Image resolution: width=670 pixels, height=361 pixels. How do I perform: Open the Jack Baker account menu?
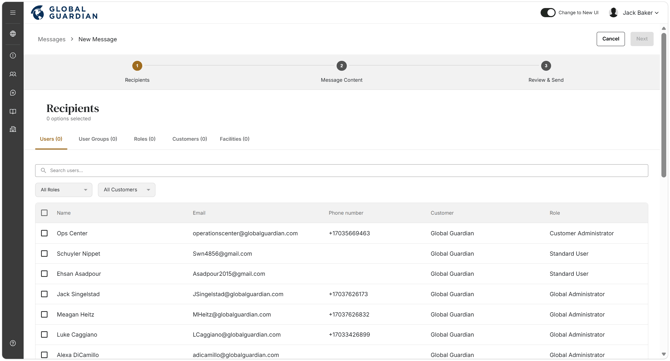634,13
